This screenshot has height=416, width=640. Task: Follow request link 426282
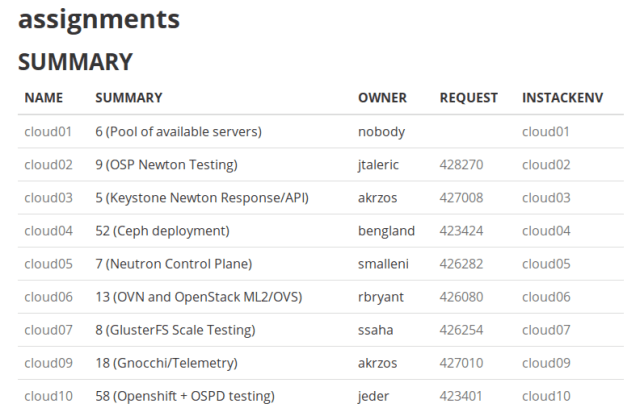point(461,264)
